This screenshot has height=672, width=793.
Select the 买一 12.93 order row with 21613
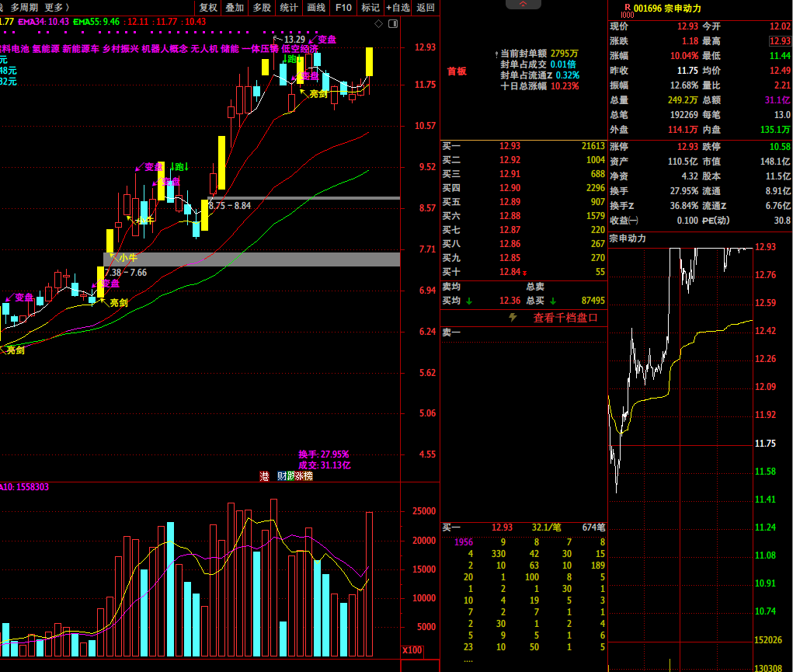click(x=523, y=146)
